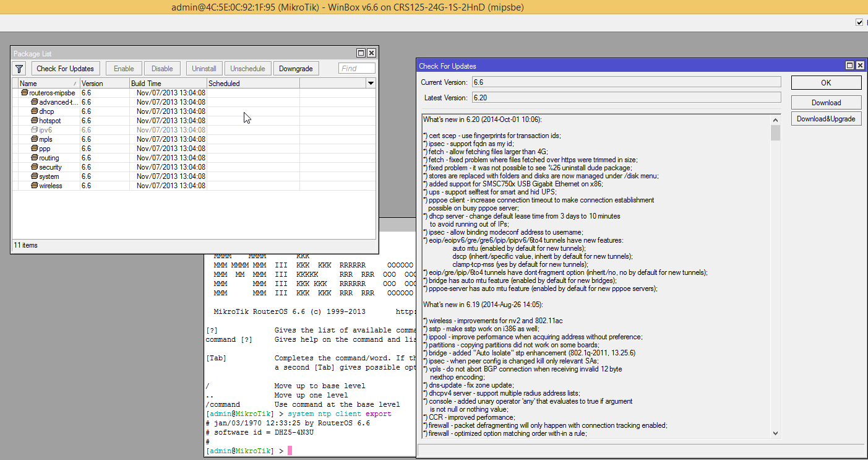
Task: Click the Download button
Action: (826, 102)
